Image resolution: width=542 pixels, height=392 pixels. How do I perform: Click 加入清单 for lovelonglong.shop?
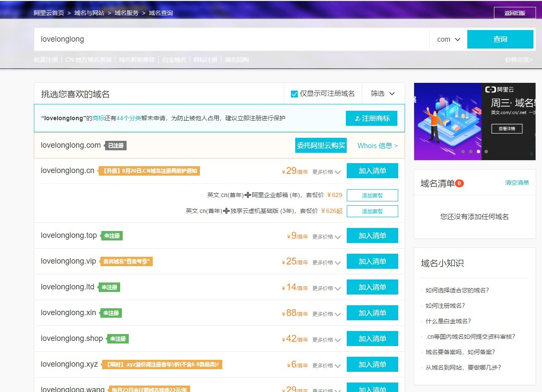click(372, 338)
